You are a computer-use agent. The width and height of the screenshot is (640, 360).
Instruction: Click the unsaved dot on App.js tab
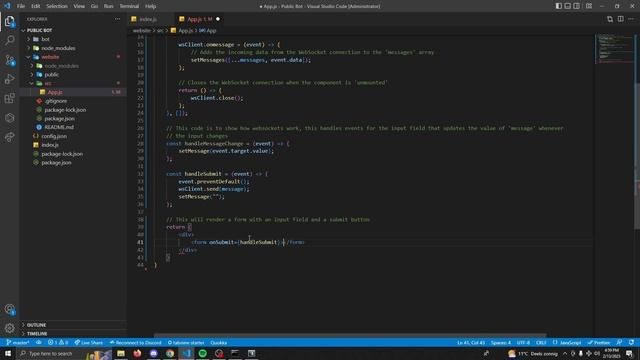coord(218,19)
